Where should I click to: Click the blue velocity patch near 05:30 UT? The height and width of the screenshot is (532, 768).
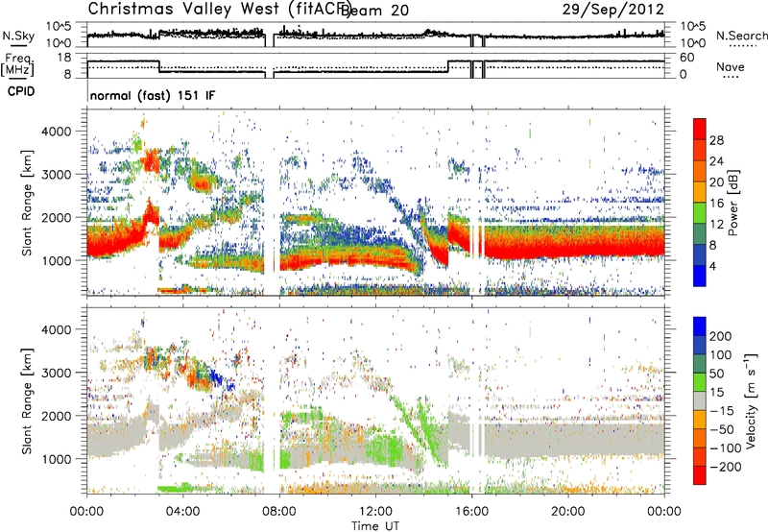216,377
